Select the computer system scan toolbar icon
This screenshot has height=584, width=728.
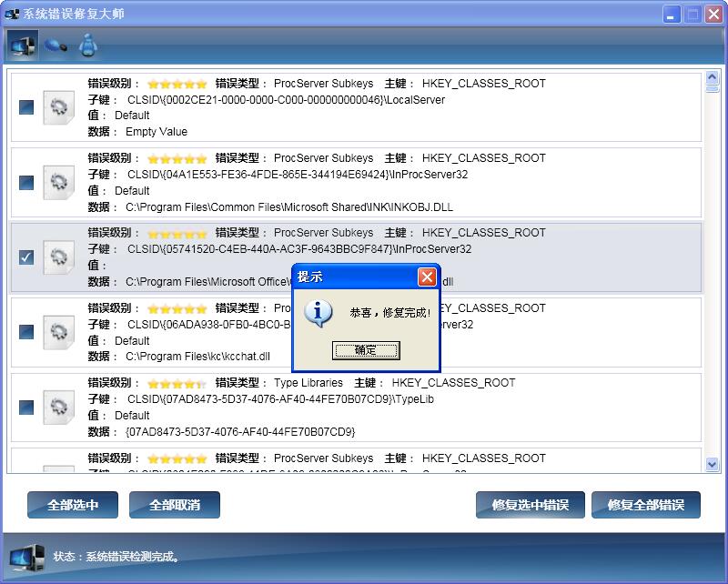pyautogui.click(x=22, y=45)
